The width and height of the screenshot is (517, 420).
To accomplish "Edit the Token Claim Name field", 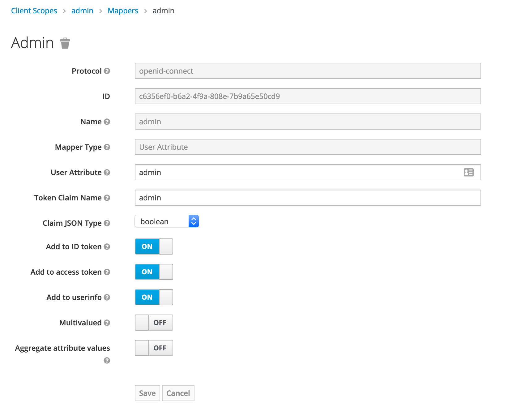I will (308, 198).
